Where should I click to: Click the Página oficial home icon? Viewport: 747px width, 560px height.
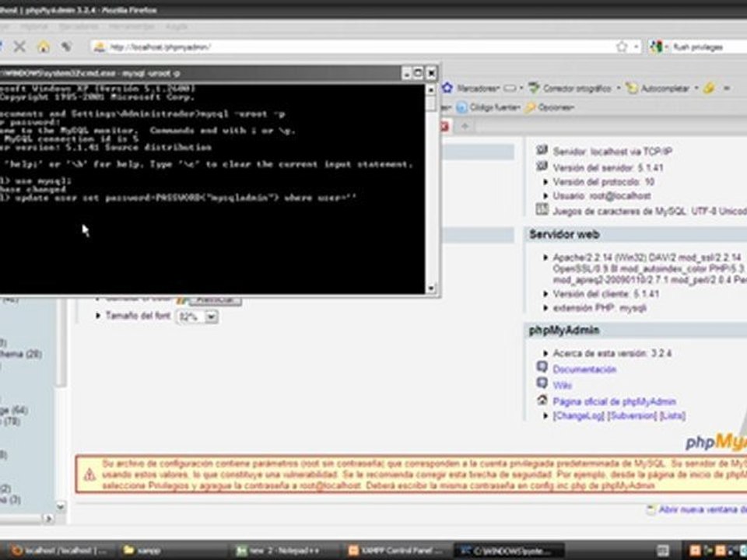542,400
